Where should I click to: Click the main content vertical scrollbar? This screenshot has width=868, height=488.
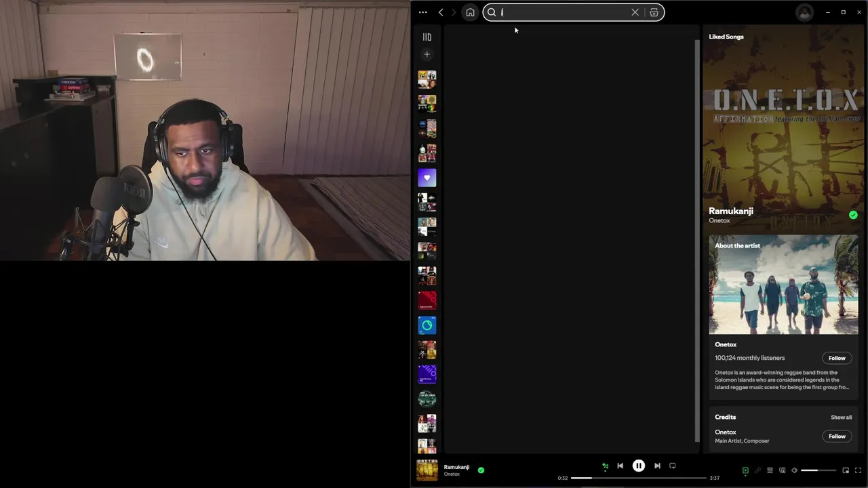click(x=696, y=241)
